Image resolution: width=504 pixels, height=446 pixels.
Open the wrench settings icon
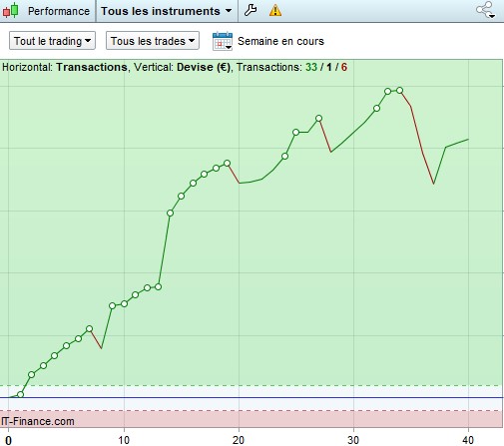point(251,10)
